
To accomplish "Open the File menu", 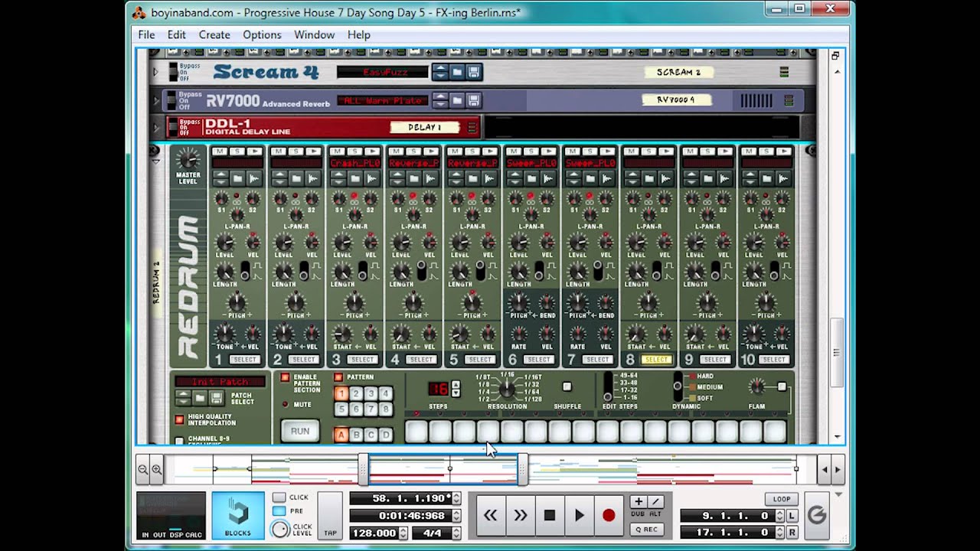I will click(x=146, y=34).
